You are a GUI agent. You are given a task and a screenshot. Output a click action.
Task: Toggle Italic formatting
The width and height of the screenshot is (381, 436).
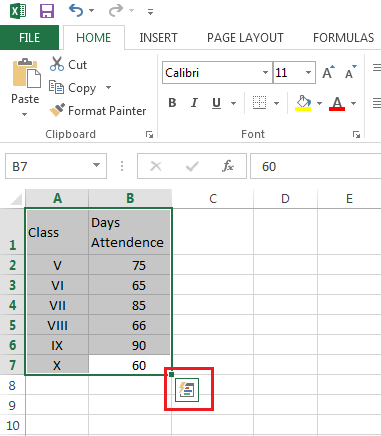point(194,103)
